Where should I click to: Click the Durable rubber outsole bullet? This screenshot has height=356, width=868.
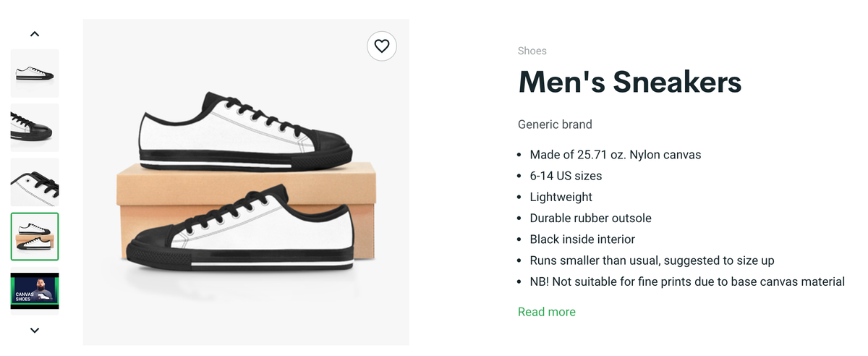(x=590, y=218)
